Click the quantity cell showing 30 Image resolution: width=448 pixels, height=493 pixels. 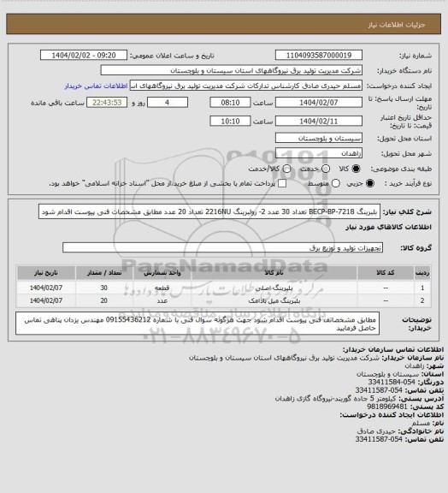click(104, 288)
